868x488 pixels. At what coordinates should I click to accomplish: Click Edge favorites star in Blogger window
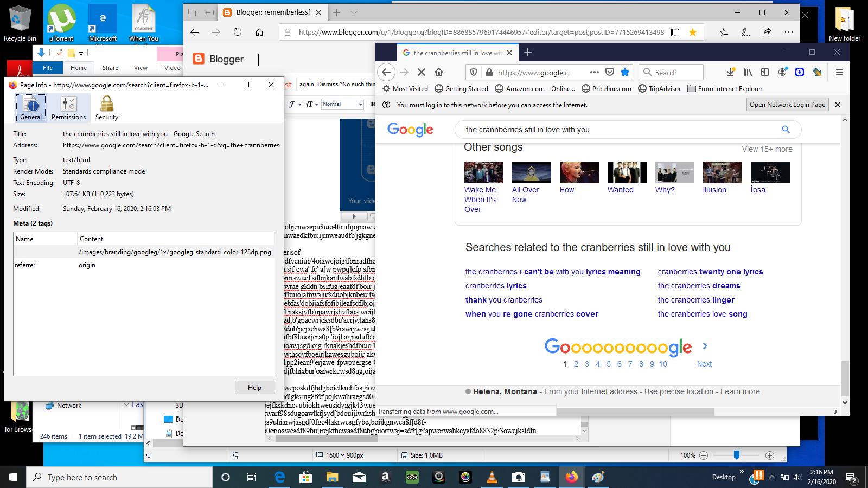[x=693, y=32]
